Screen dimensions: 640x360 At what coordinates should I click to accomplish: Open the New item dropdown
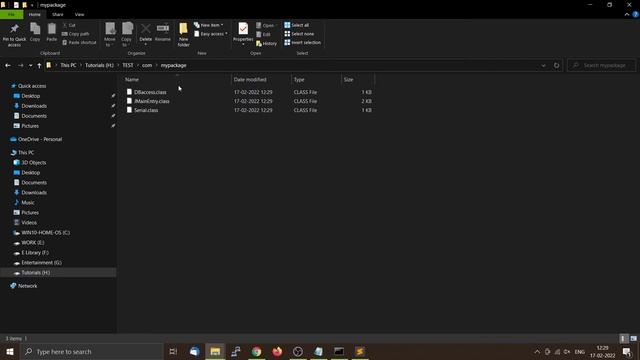click(x=209, y=25)
